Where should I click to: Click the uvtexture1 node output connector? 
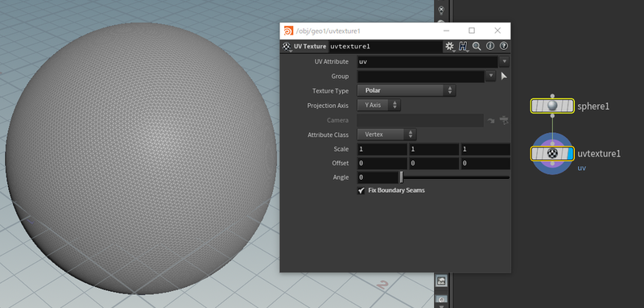coord(552,164)
